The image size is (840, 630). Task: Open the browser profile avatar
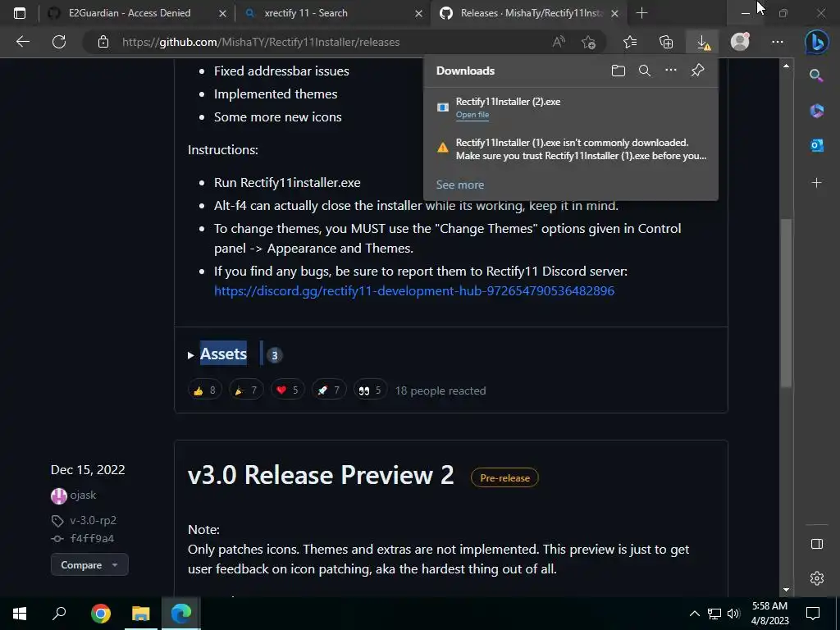(x=740, y=42)
